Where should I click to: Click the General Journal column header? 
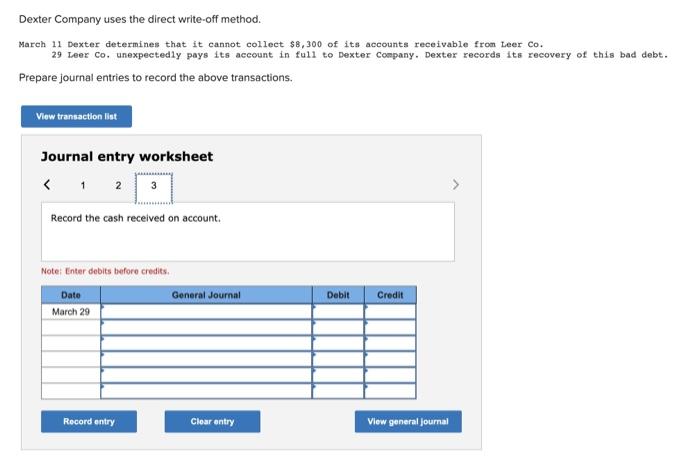point(206,295)
